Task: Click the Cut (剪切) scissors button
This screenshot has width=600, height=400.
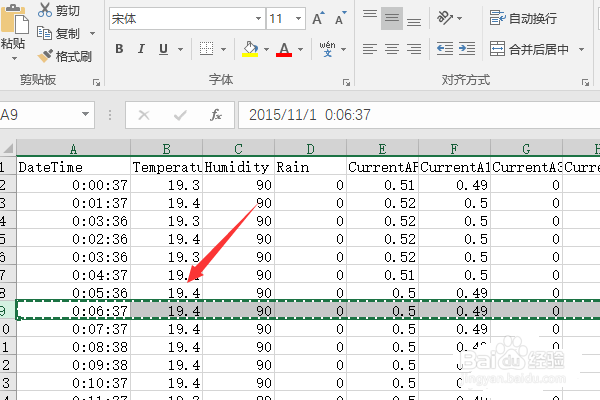Action: (59, 10)
